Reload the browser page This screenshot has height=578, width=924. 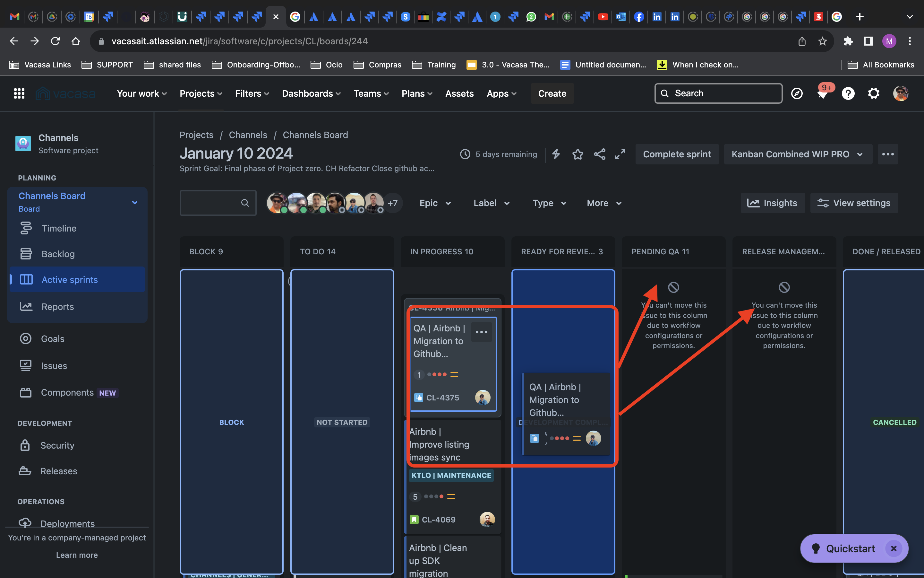coord(56,41)
